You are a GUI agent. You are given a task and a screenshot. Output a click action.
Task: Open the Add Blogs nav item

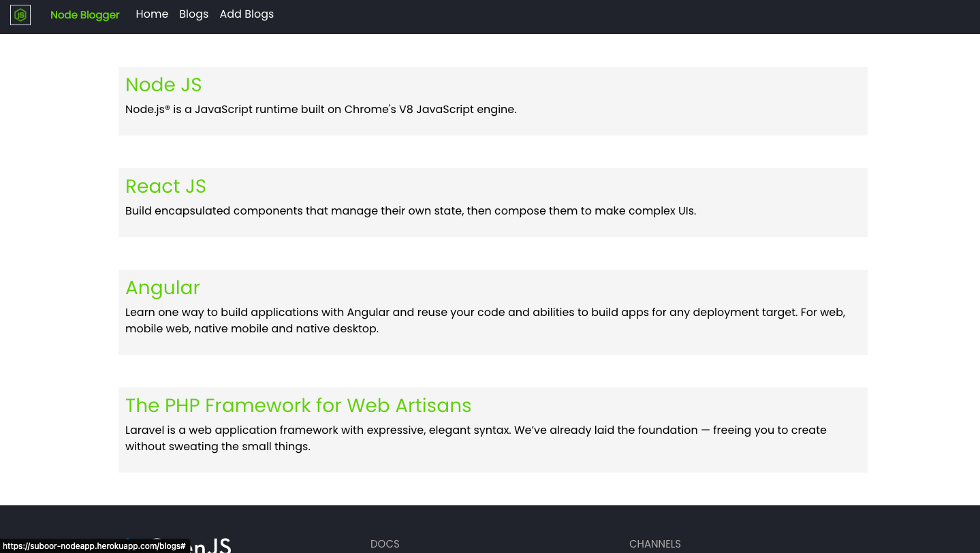247,14
